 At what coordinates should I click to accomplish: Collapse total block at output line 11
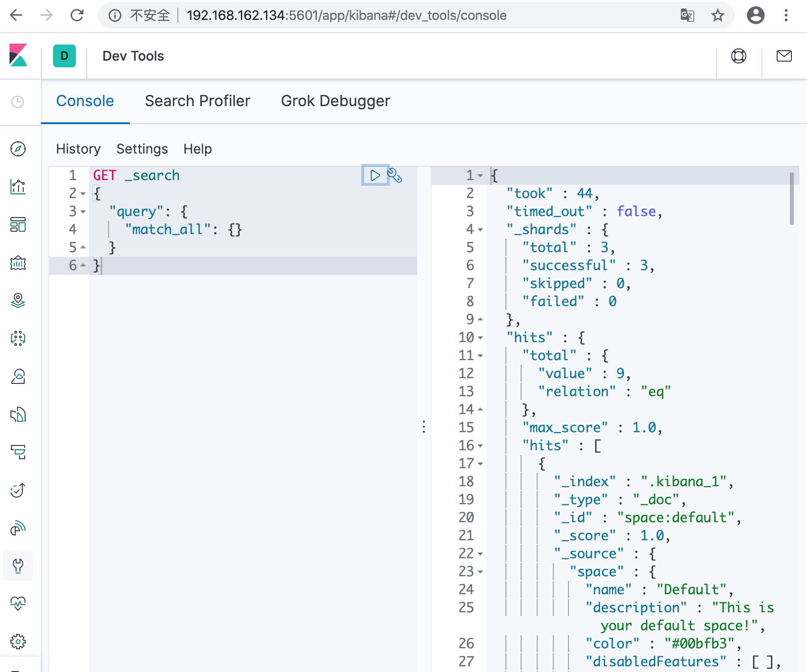(x=480, y=356)
